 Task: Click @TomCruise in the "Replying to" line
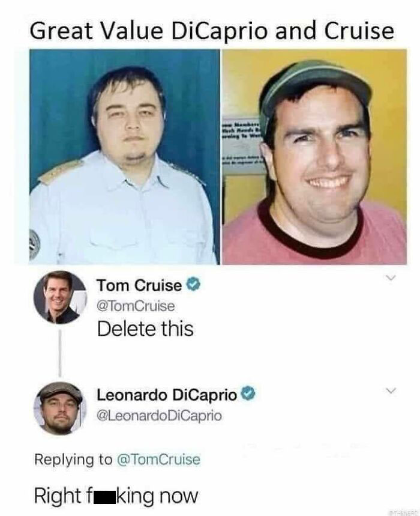(x=158, y=460)
